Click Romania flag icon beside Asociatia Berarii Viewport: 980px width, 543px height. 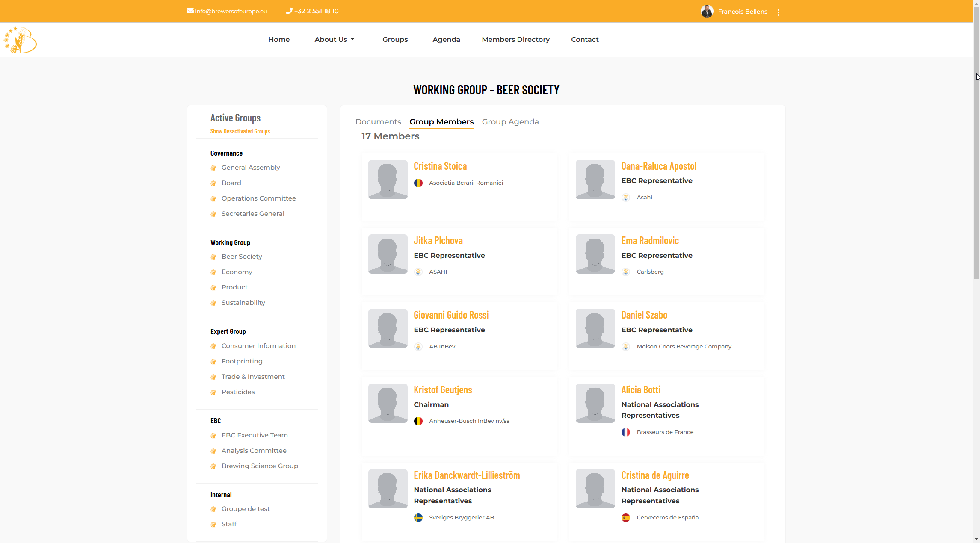[x=418, y=183]
